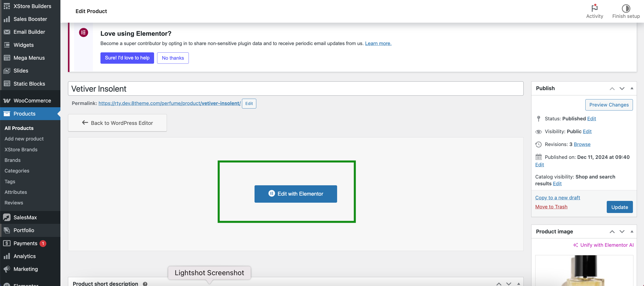644x286 pixels.
Task: Click Edit with Elementor button
Action: coord(296,194)
